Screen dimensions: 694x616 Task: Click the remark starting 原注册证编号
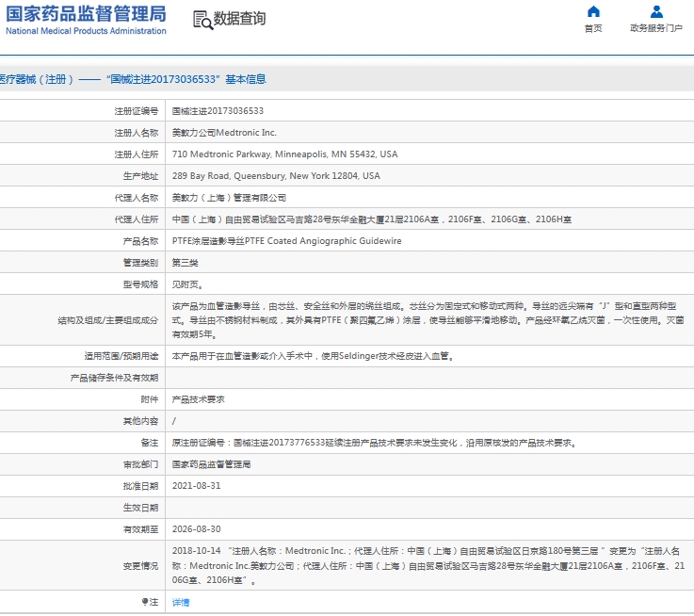click(375, 443)
